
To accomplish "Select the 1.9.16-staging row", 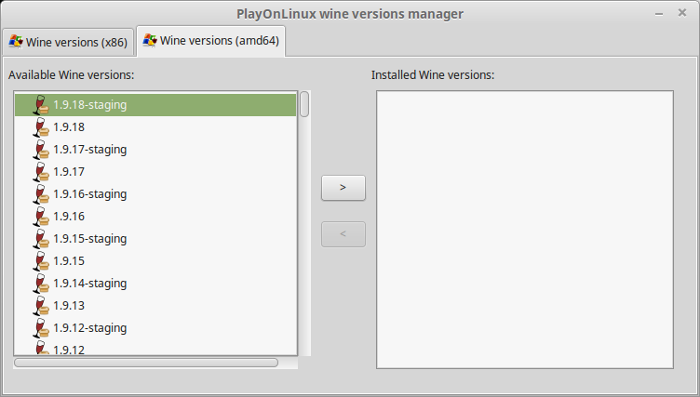I will [x=155, y=194].
